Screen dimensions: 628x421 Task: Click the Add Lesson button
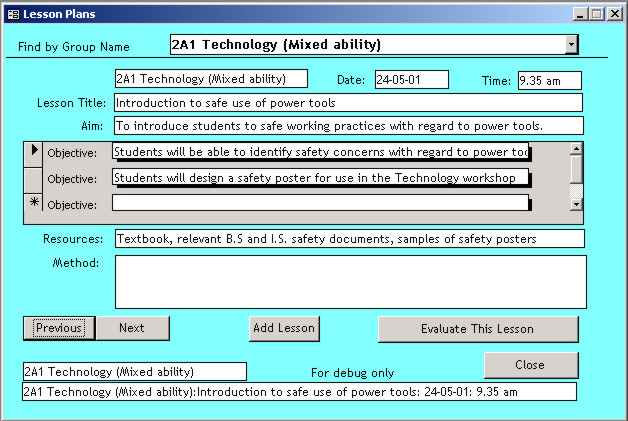tap(284, 328)
